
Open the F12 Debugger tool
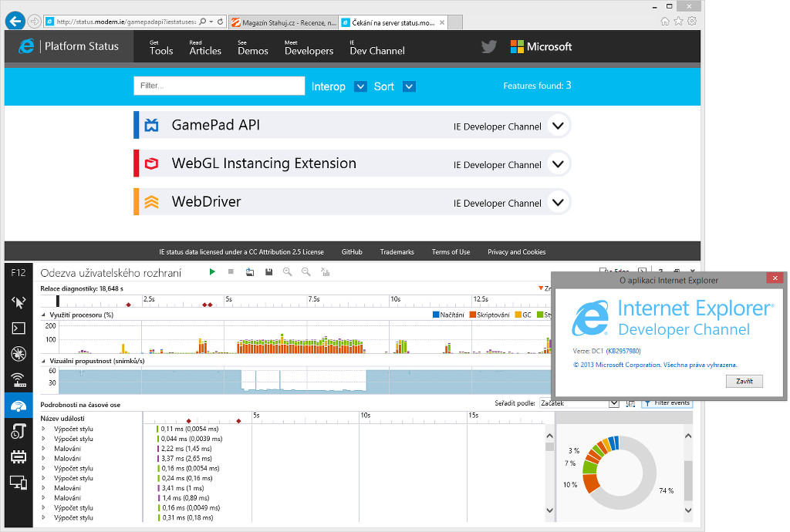tap(19, 354)
